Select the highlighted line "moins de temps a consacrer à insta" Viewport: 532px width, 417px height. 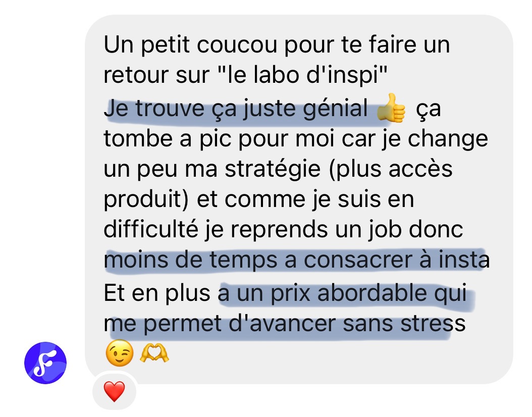click(297, 260)
